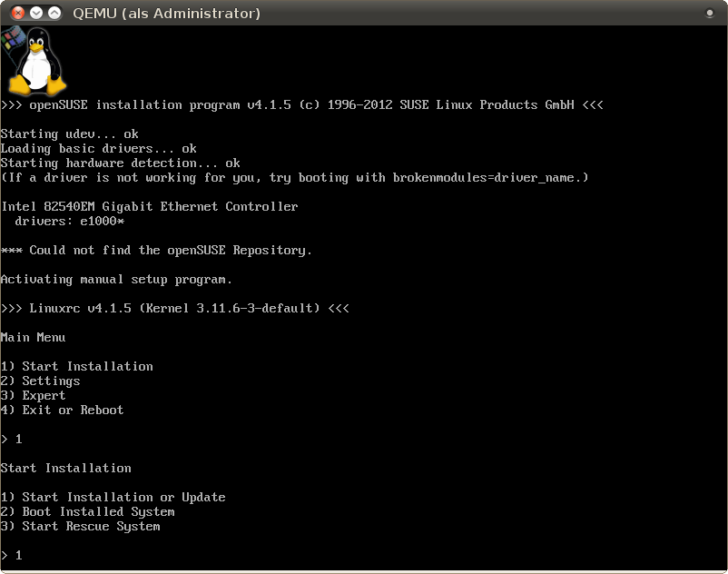Click the '4) Exit or Reboot' entry
The height and width of the screenshot is (574, 728).
(x=63, y=410)
